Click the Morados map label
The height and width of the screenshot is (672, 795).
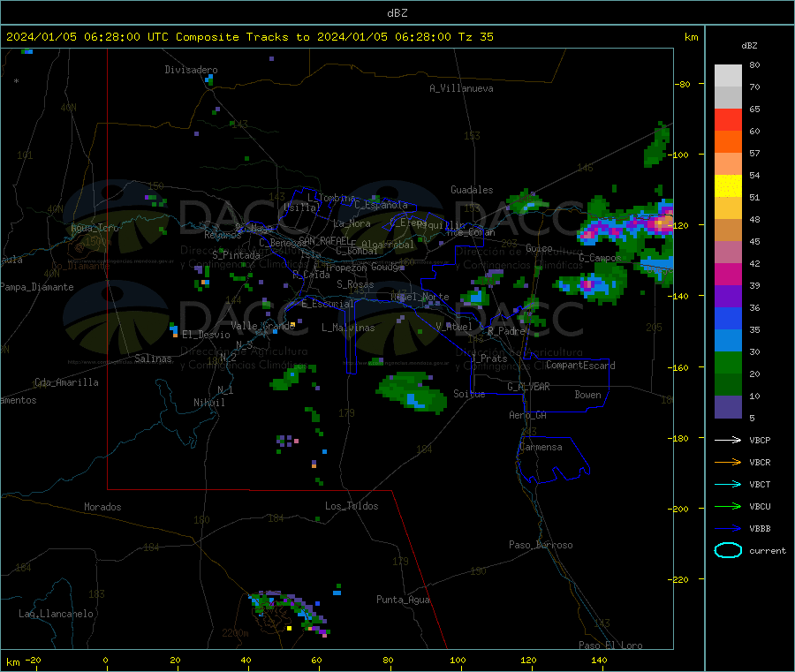[103, 507]
